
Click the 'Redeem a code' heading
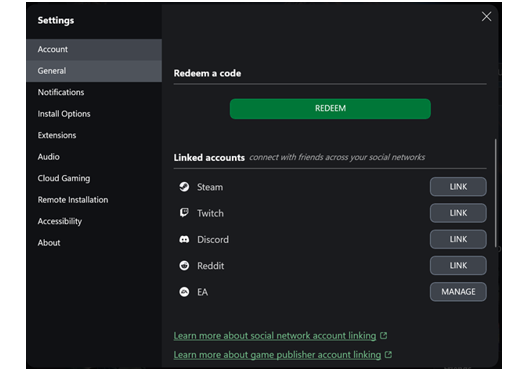coord(207,73)
